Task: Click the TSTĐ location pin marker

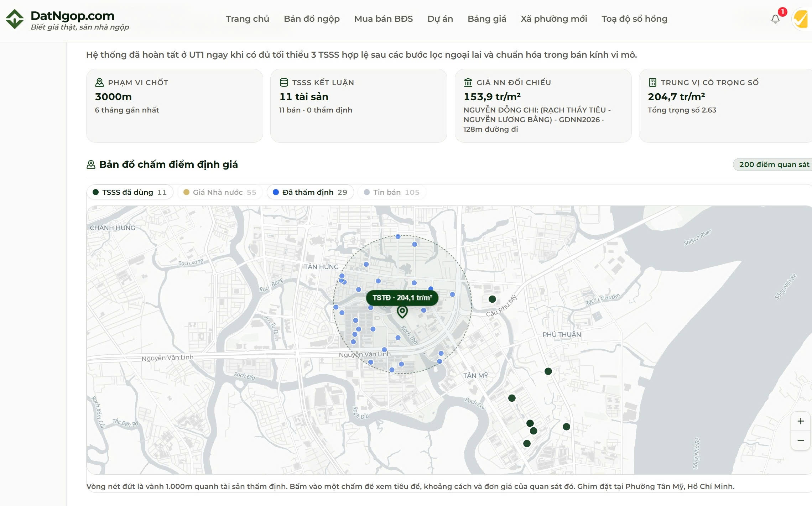Action: (x=402, y=312)
